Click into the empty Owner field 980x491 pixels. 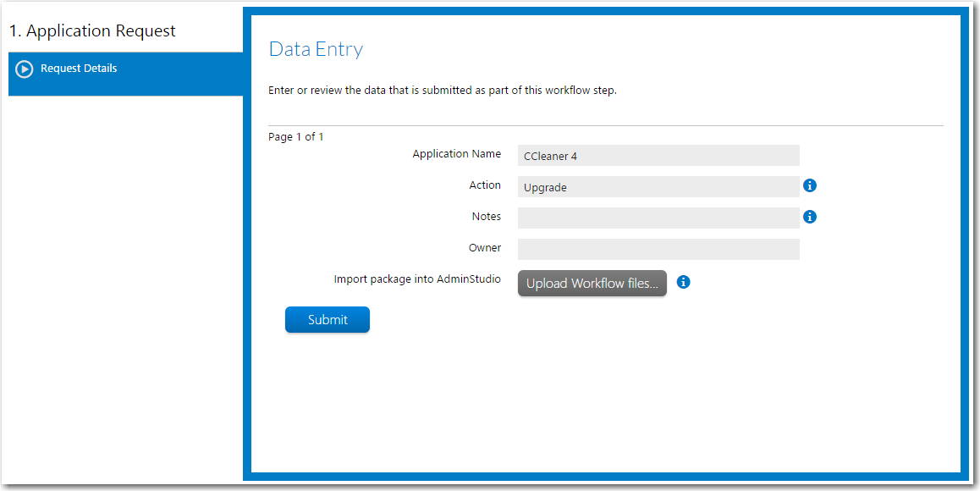658,249
